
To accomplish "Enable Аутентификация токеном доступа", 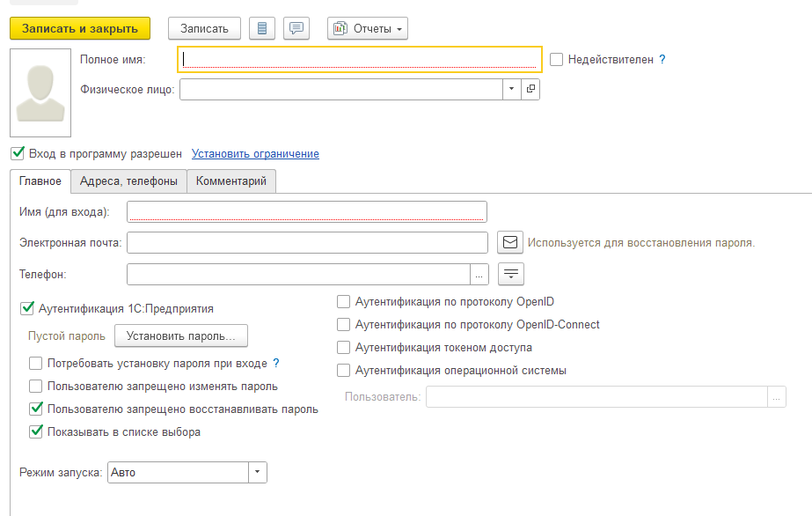I will [x=343, y=347].
